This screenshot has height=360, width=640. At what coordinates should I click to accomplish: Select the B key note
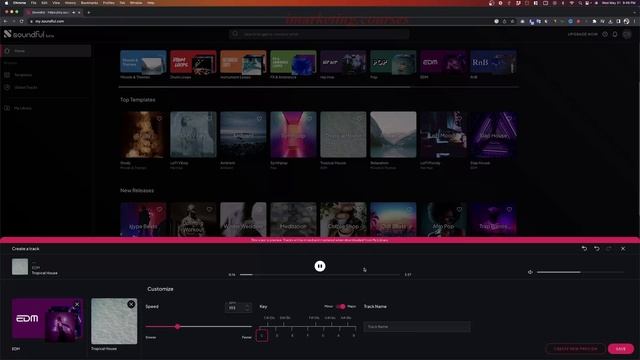354,336
